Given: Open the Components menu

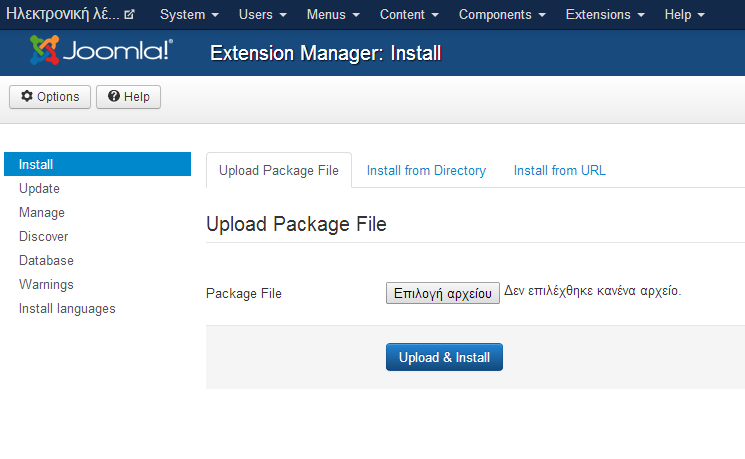Looking at the screenshot, I should point(502,15).
